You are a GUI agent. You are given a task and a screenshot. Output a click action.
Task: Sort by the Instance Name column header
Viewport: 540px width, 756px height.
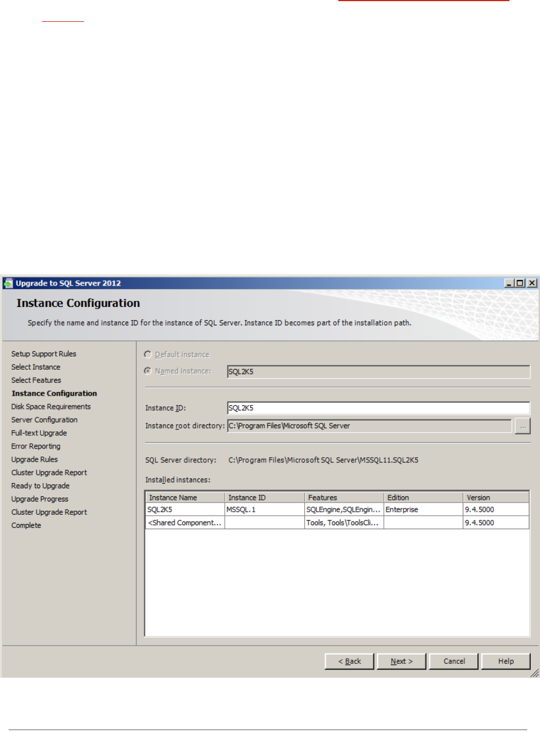coord(185,497)
